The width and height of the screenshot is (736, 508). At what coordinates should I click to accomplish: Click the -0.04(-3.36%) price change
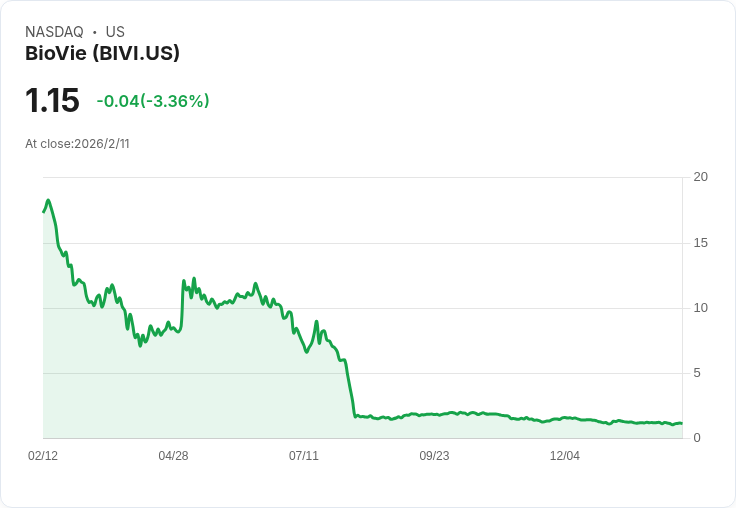pos(153,101)
